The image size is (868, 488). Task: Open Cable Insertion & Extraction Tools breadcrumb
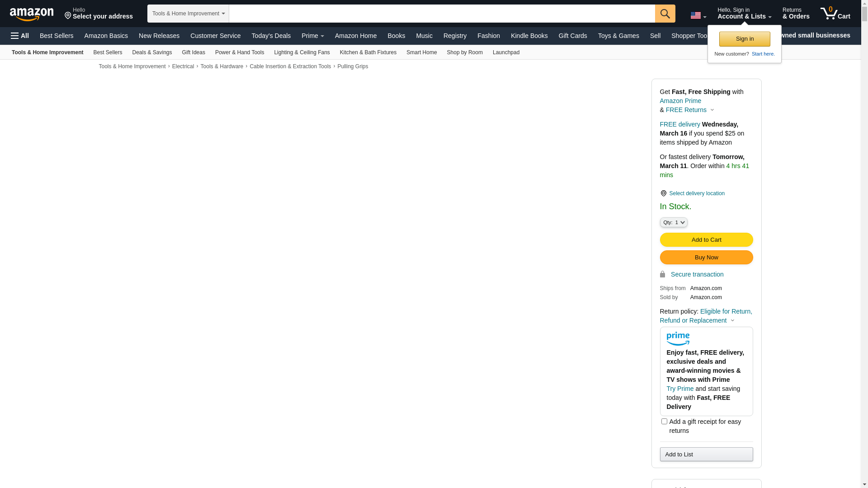click(x=290, y=66)
